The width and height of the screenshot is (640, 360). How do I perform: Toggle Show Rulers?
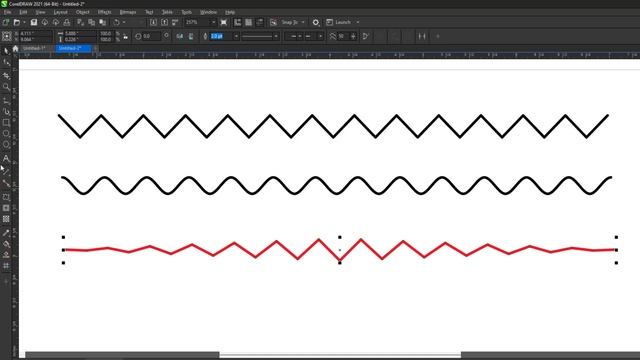(238, 22)
